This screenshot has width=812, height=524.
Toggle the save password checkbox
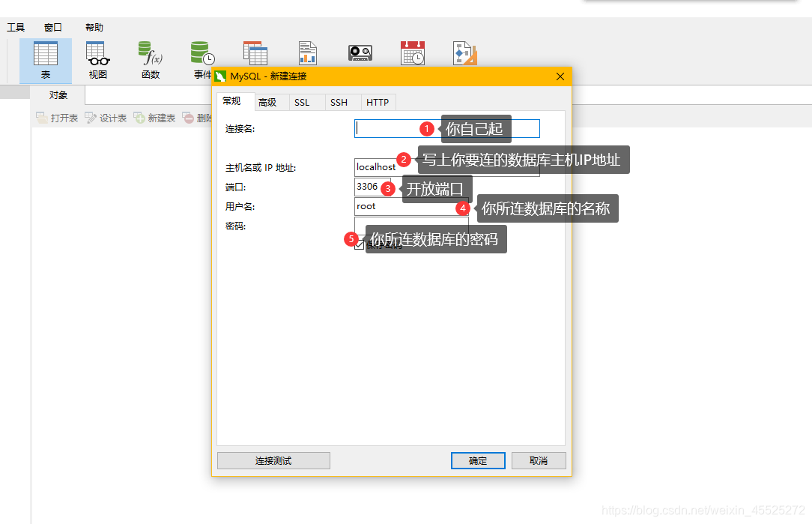point(360,245)
